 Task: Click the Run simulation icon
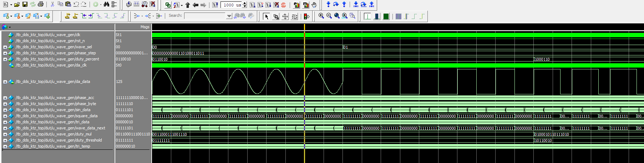tap(253, 5)
